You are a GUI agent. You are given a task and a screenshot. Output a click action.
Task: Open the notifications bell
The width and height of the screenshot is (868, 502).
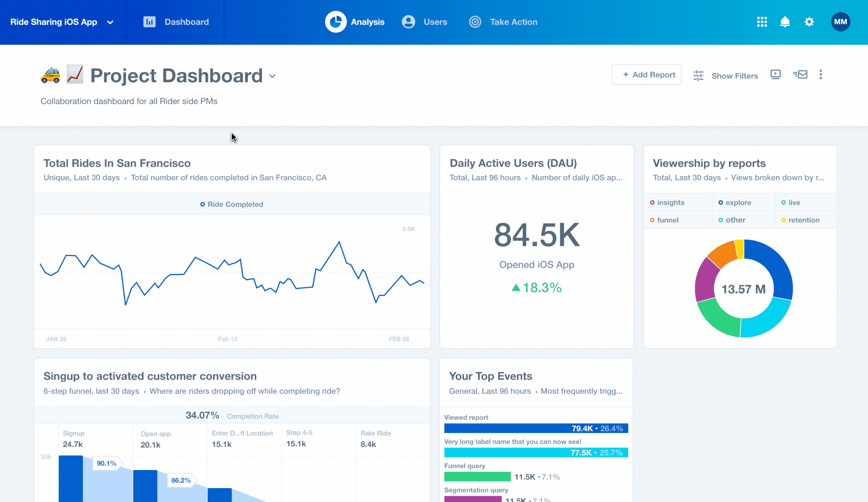[785, 22]
